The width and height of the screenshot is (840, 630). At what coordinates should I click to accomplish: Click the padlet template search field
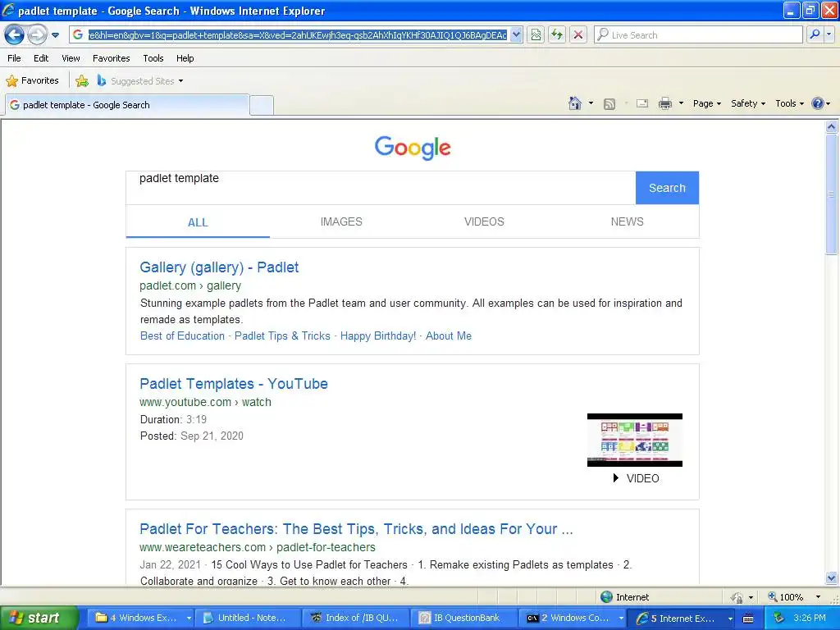[x=381, y=188]
